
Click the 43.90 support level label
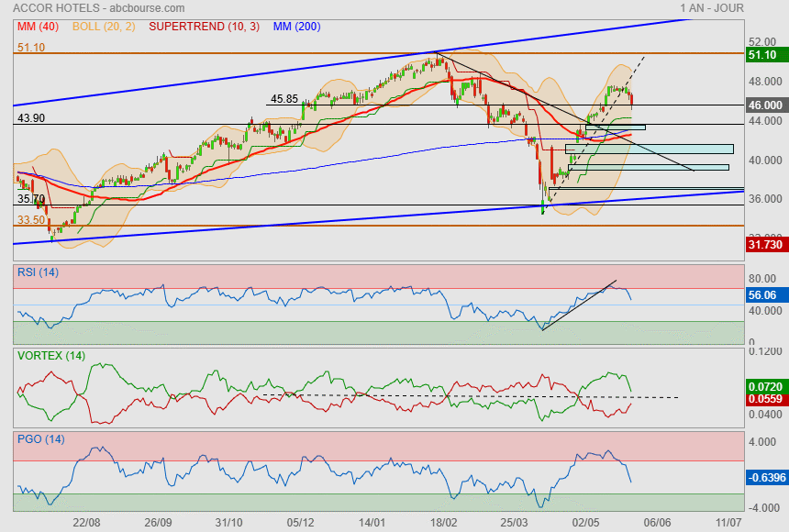(x=31, y=118)
